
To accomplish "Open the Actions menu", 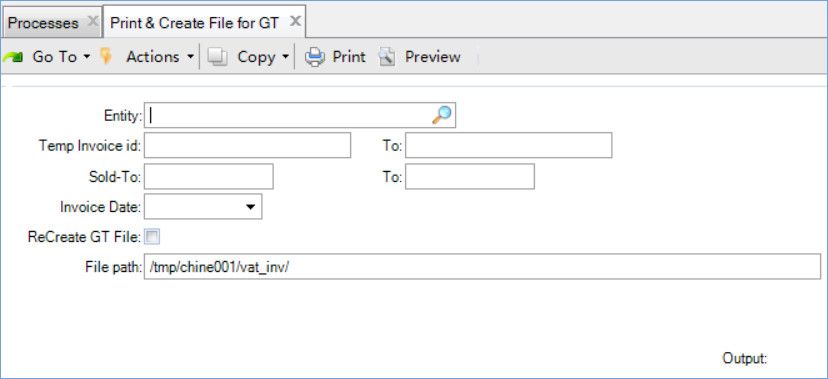I will (x=153, y=57).
